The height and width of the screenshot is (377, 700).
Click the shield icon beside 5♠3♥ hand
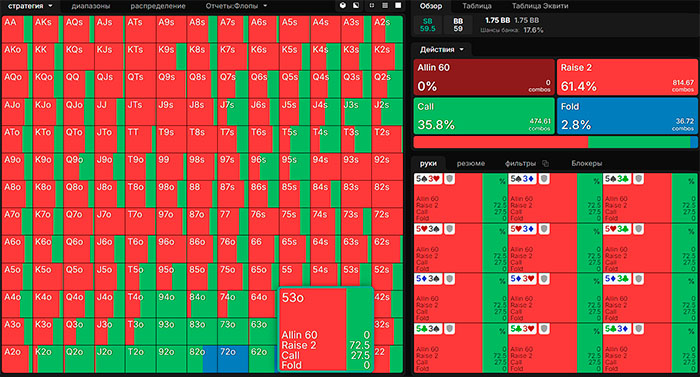[x=450, y=179]
